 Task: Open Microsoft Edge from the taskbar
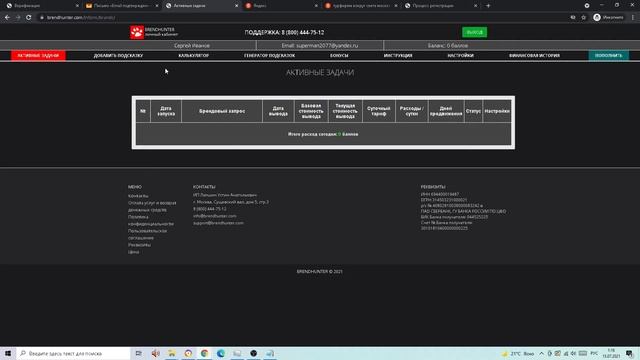click(221, 353)
